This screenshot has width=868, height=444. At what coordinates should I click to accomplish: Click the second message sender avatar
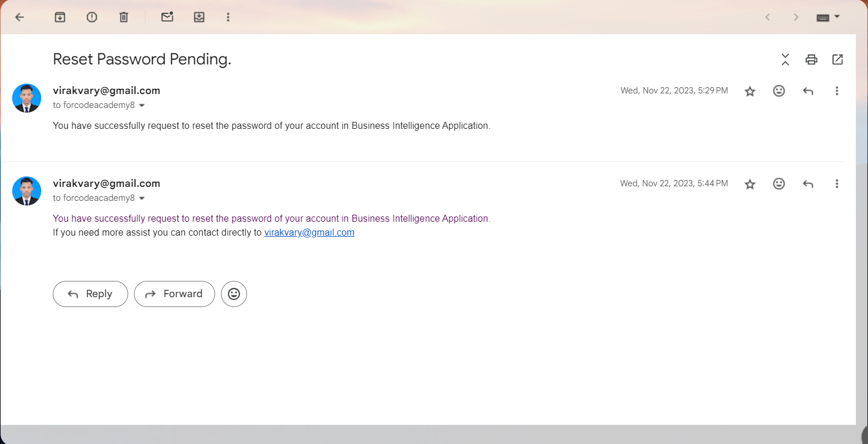(x=27, y=191)
